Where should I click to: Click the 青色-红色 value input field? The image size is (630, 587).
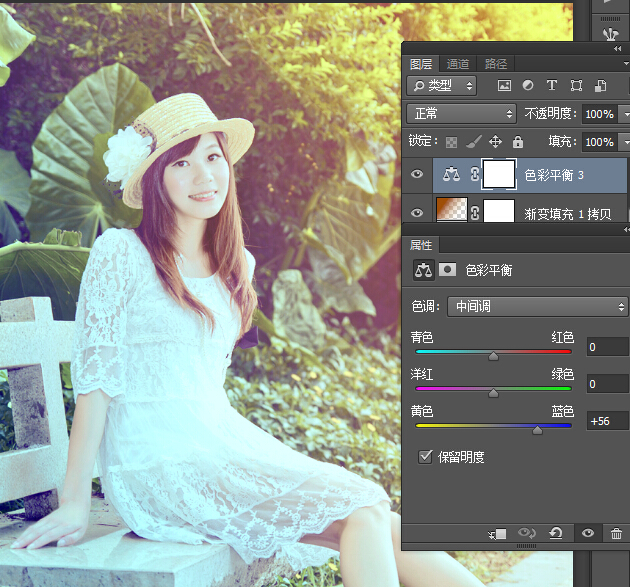click(607, 347)
